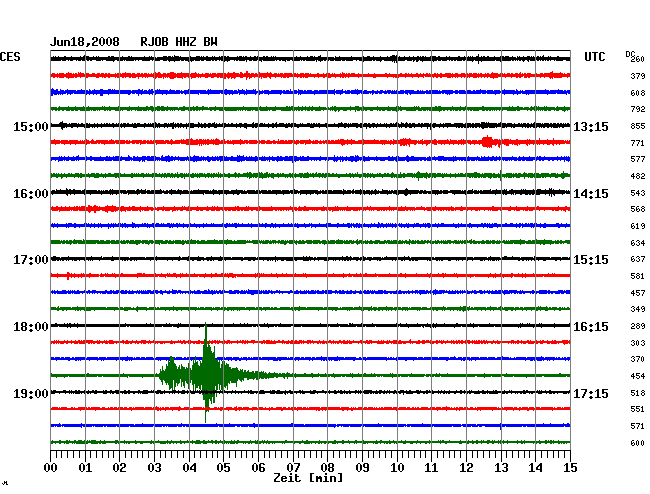Screen dimensions: 650x494
Task: Click DC offset value 619
Action: pyautogui.click(x=638, y=226)
